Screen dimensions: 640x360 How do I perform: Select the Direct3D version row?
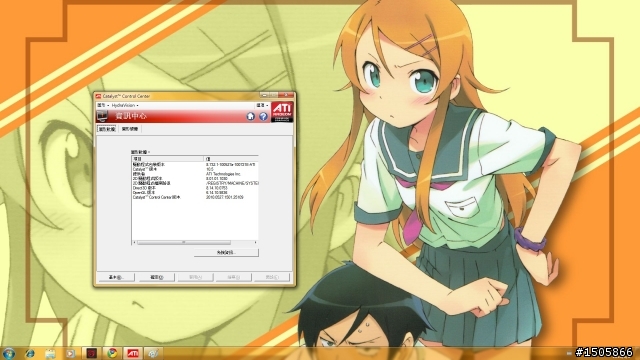point(195,188)
